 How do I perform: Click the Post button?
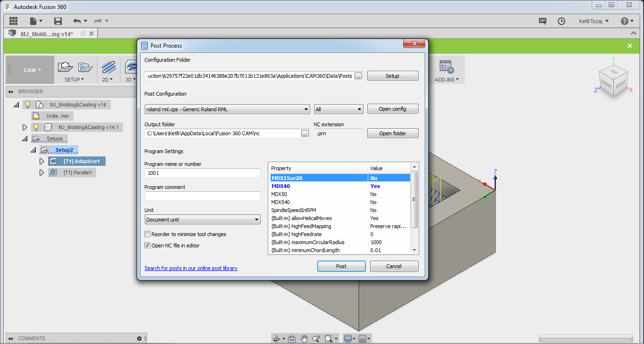pos(341,266)
